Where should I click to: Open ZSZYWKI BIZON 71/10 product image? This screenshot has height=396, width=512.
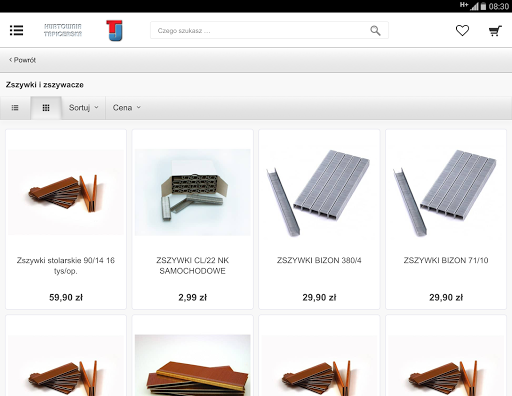point(446,192)
